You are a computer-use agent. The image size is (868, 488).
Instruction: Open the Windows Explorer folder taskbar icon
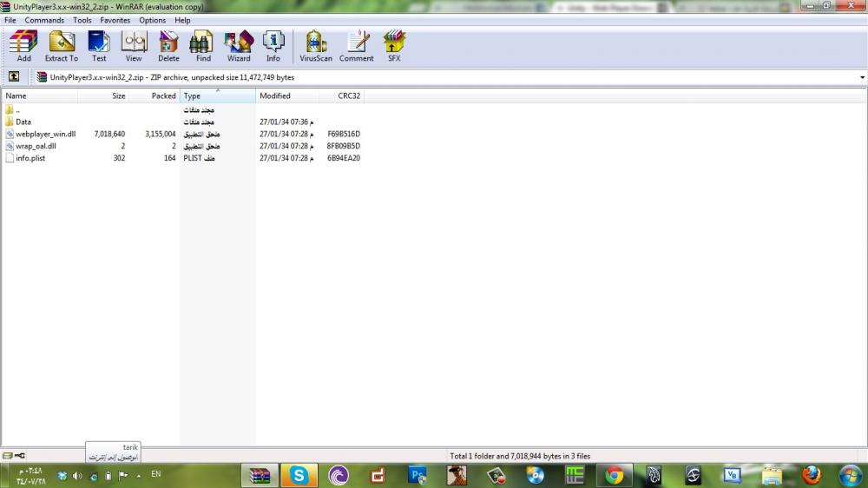(x=772, y=475)
